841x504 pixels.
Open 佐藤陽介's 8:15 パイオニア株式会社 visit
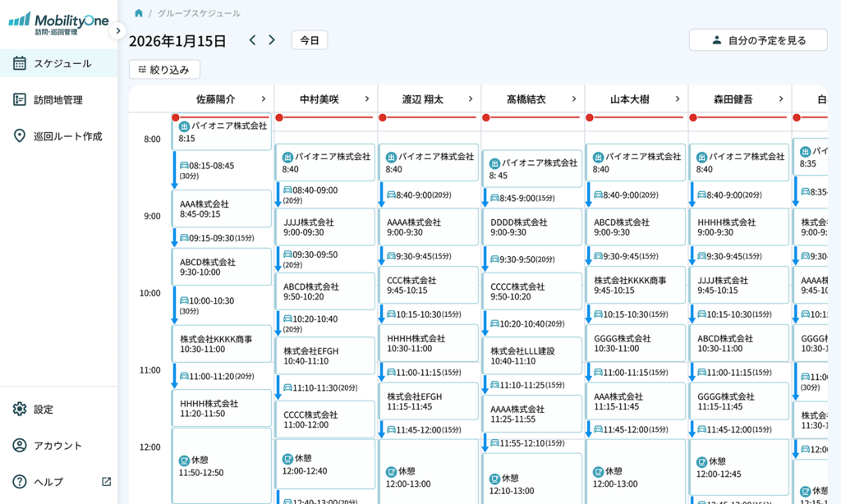tap(222, 132)
